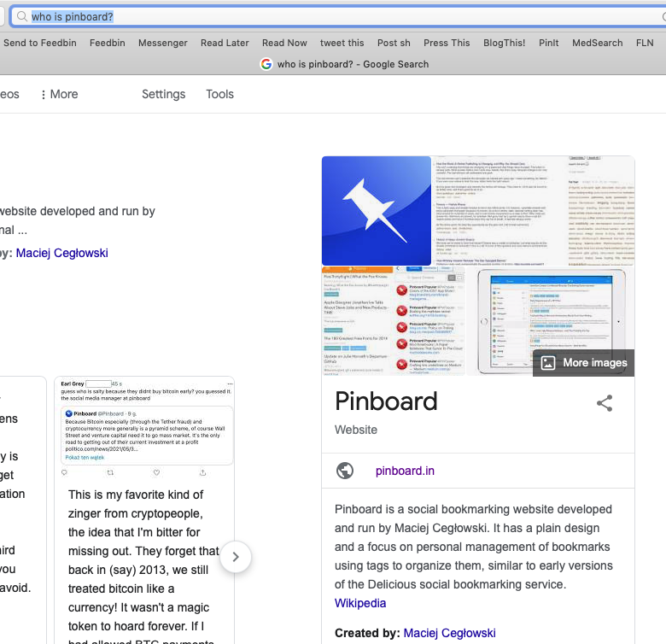666x644 pixels.
Task: Click the Post sh bookmark
Action: pyautogui.click(x=394, y=43)
